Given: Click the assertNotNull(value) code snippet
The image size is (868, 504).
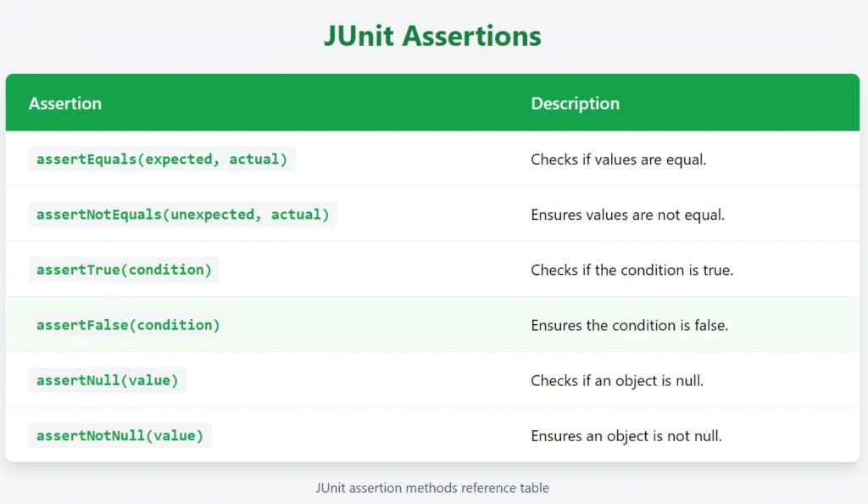Looking at the screenshot, I should 120,436.
